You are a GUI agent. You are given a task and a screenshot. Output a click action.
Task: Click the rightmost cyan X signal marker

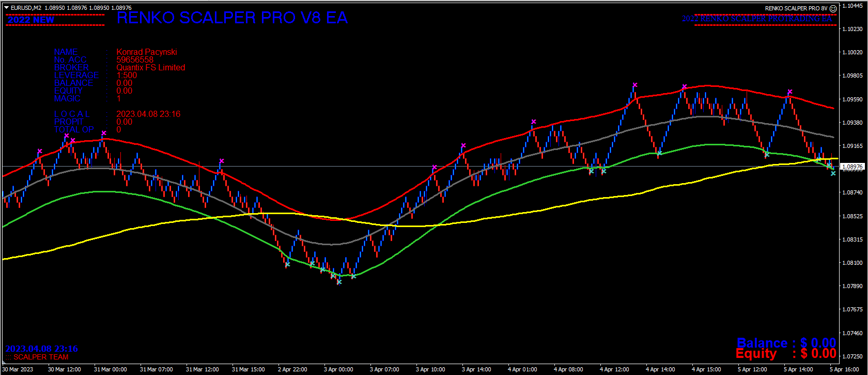point(833,173)
